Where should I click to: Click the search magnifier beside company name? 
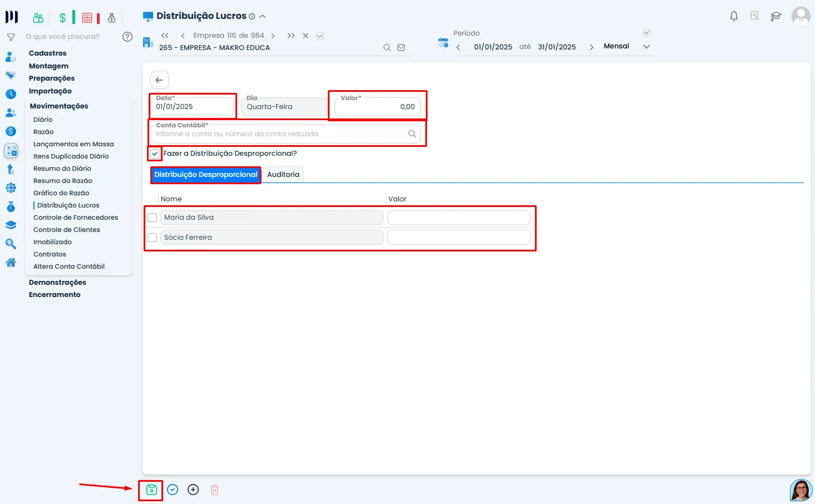pyautogui.click(x=387, y=48)
